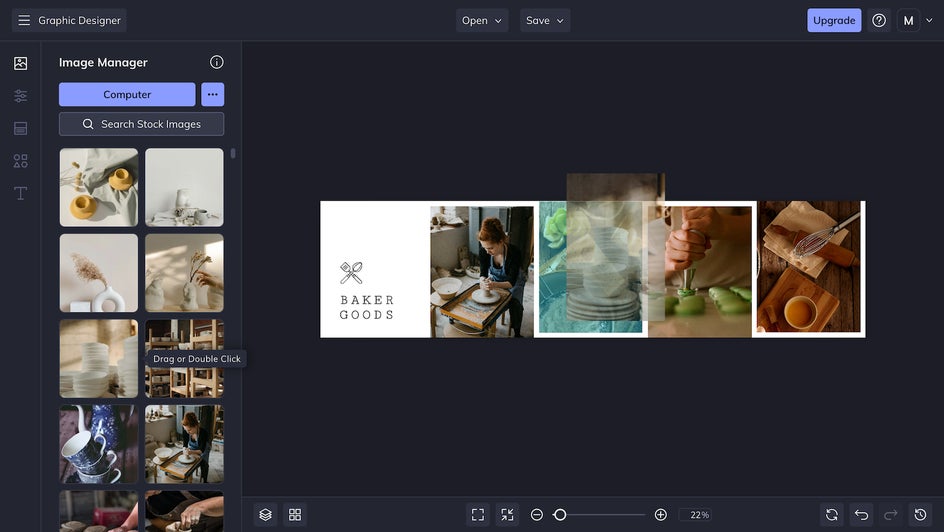
Task: Adjust the zoom slider handle
Action: click(560, 515)
